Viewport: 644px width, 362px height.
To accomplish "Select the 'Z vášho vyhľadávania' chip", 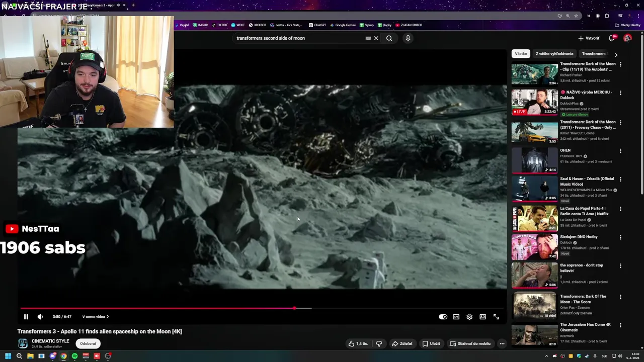I will 554,54.
